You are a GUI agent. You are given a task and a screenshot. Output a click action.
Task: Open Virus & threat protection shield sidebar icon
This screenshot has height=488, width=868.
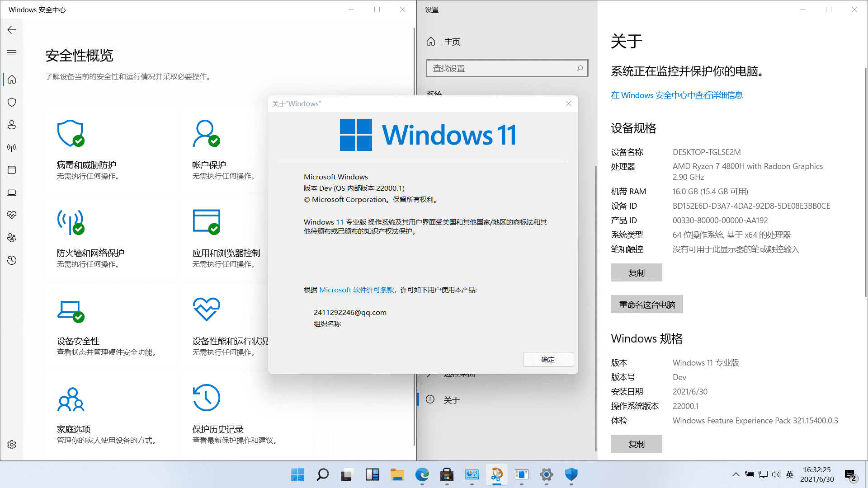click(x=12, y=102)
